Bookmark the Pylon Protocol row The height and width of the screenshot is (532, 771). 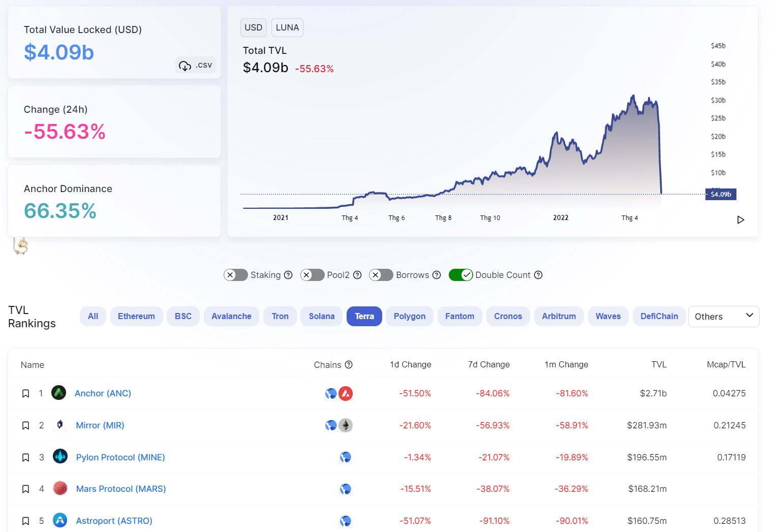pos(25,458)
